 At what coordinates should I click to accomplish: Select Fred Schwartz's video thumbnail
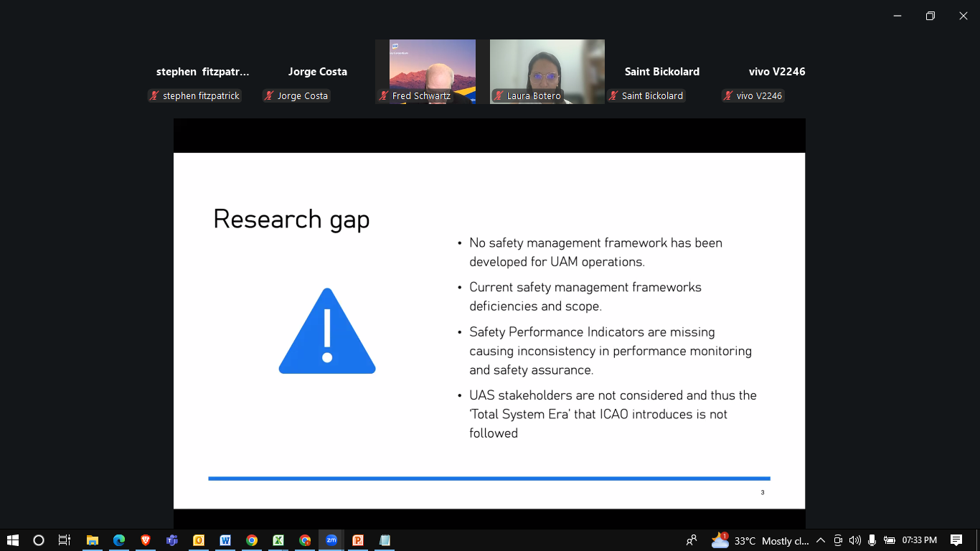click(432, 72)
